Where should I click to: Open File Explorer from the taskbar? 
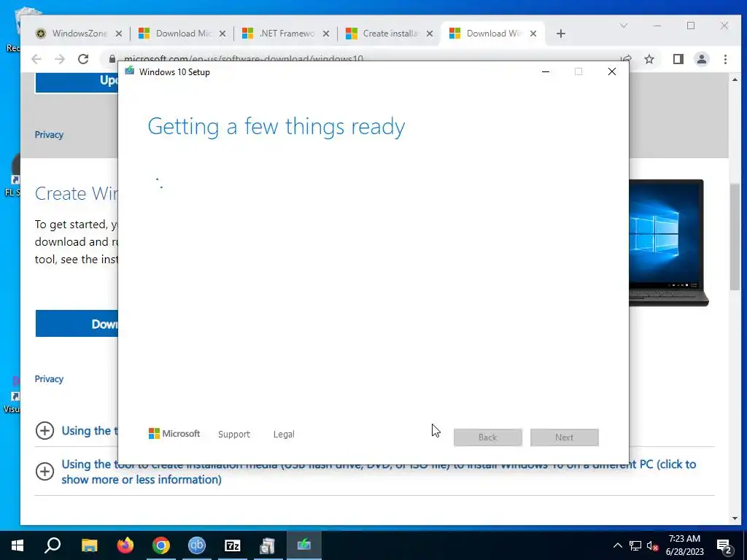89,545
